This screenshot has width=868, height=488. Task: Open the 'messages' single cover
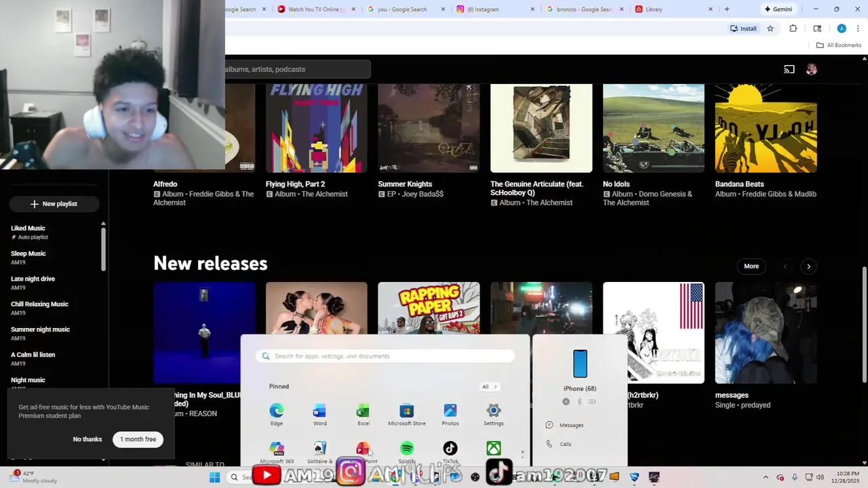766,333
